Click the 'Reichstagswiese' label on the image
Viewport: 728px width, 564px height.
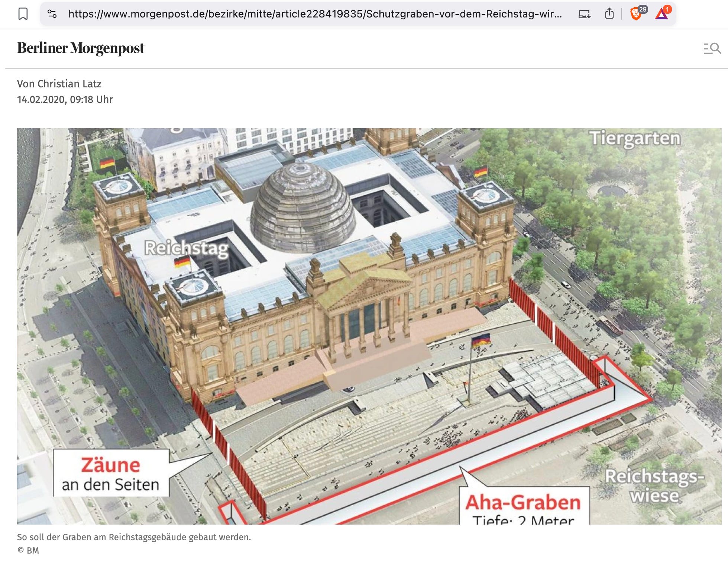tap(654, 486)
